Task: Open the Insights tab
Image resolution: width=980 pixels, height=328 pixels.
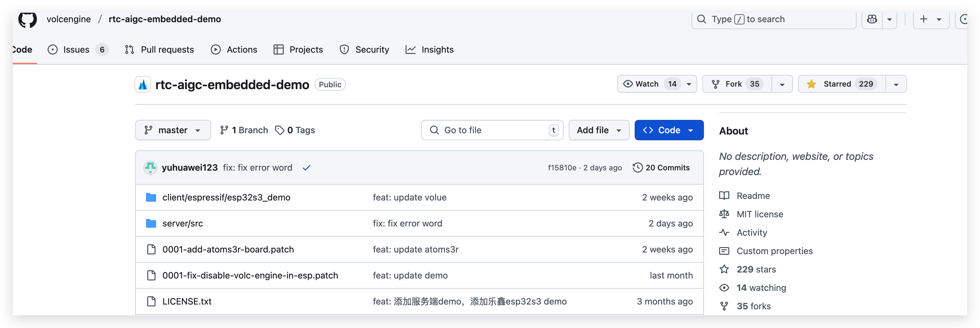Action: click(x=429, y=49)
